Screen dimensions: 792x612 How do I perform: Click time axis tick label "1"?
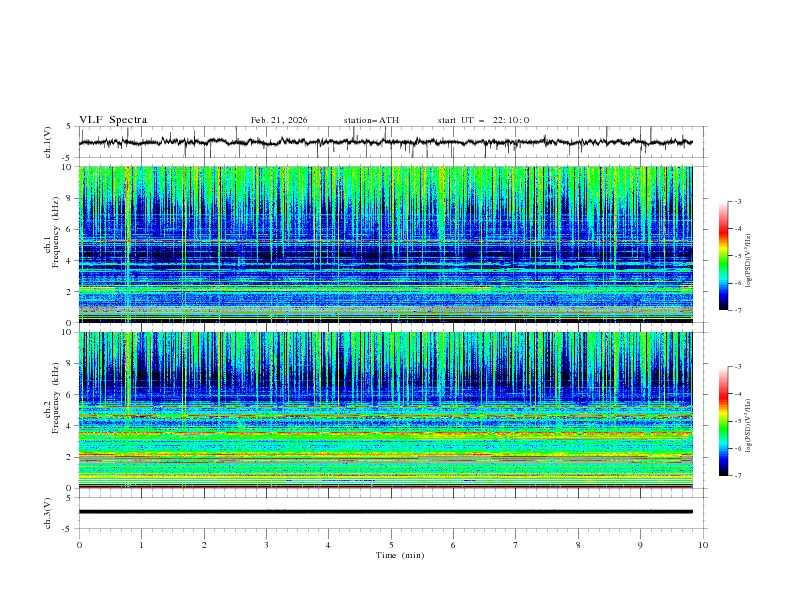[x=141, y=545]
